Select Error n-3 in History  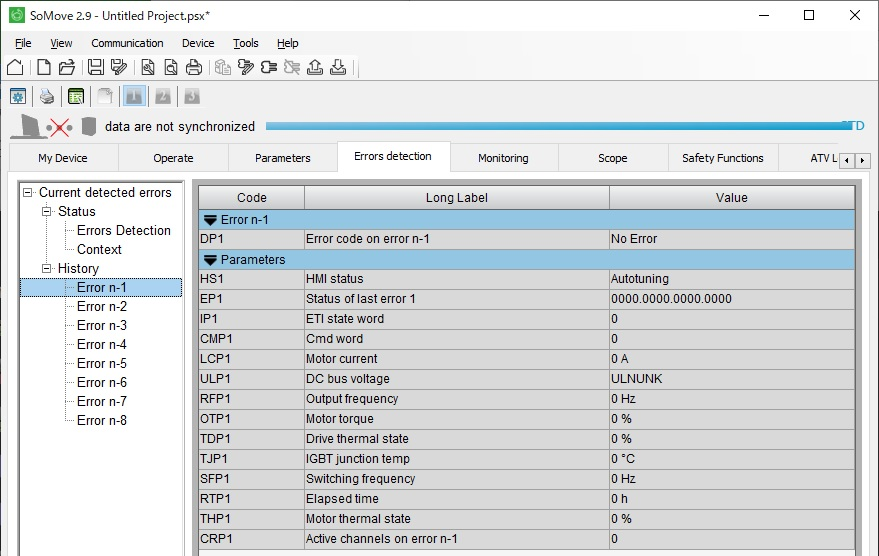point(101,326)
